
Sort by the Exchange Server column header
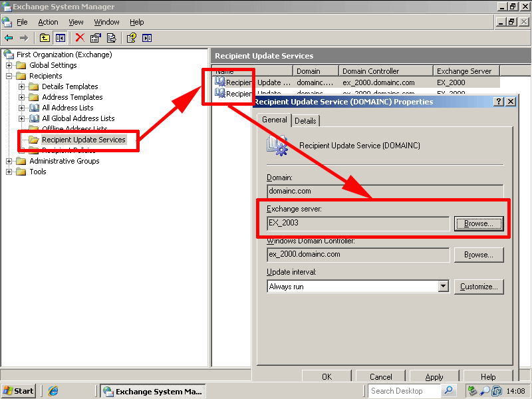pyautogui.click(x=467, y=71)
